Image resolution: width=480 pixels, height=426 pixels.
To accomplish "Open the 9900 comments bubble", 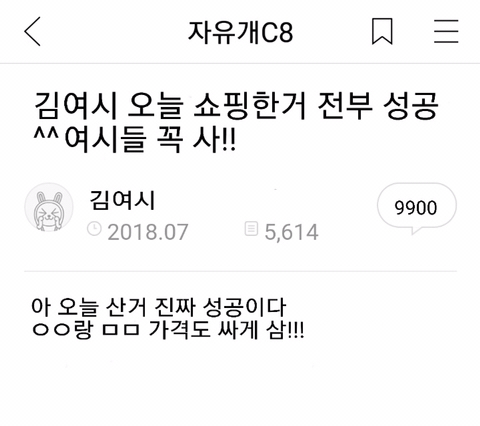I will 416,208.
